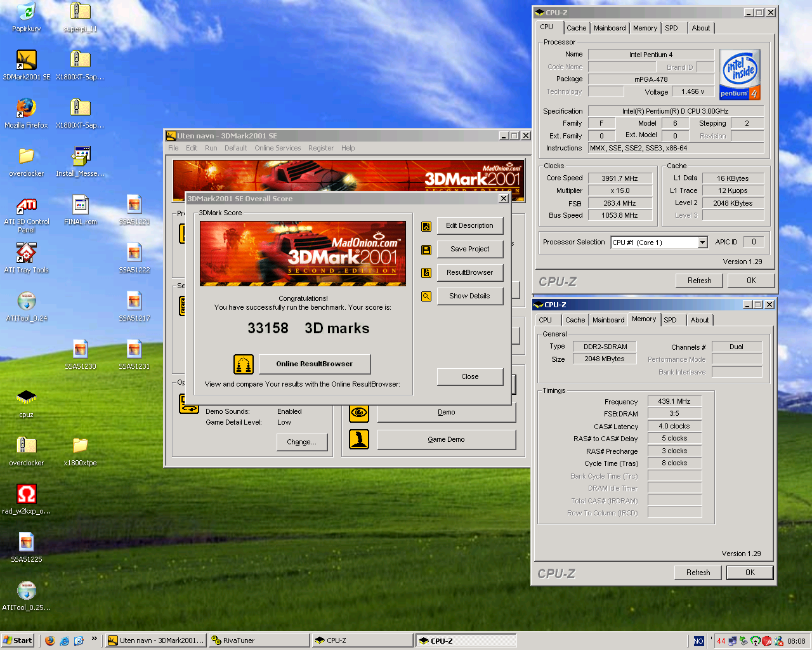Select the Mozilla Firefox desktop shortcut

[26, 108]
